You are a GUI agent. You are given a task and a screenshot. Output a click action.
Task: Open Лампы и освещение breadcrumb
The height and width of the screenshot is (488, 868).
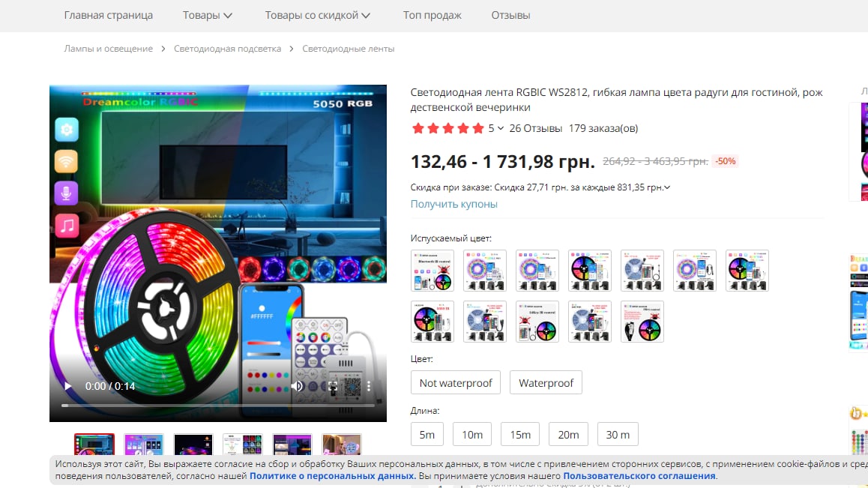click(109, 49)
